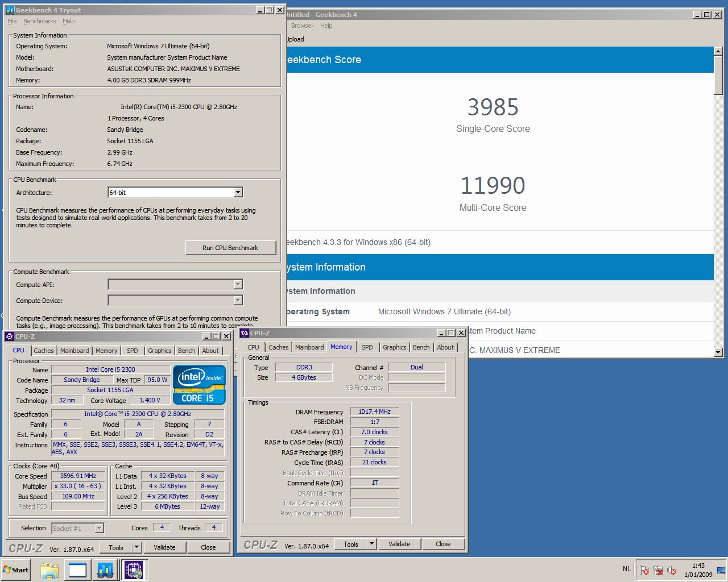This screenshot has height=582, width=728.
Task: Click Close button in CPU-Z window showing Timings
Action: [443, 544]
